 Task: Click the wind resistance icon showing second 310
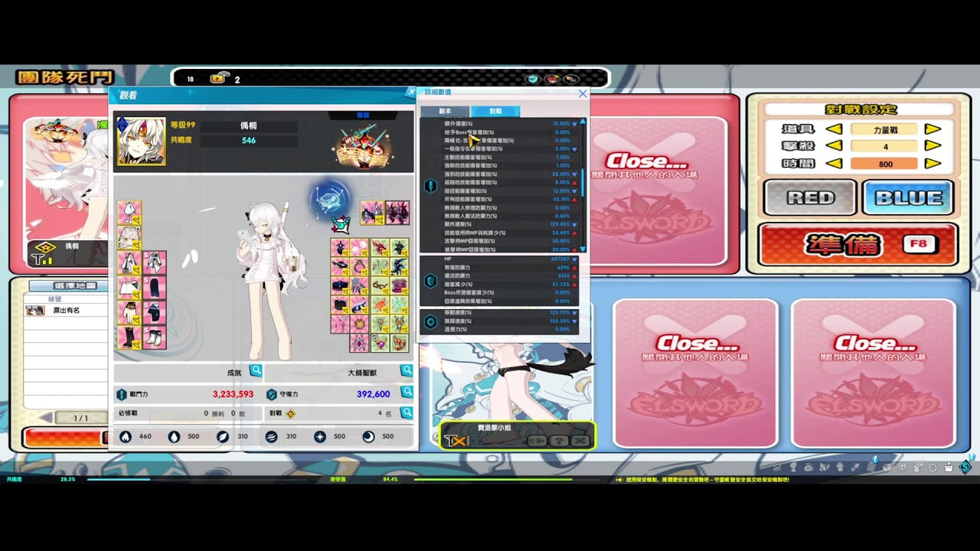271,436
